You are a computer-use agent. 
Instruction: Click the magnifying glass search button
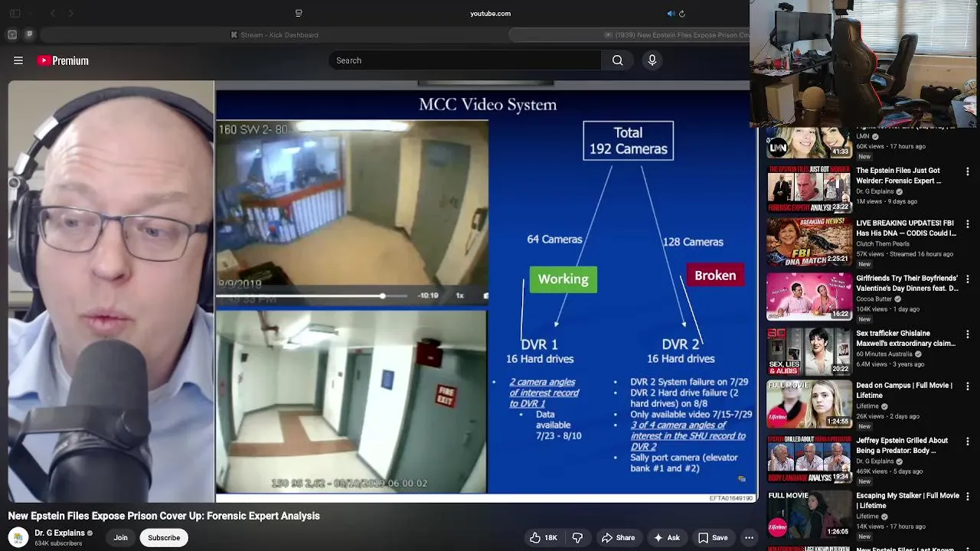point(617,60)
